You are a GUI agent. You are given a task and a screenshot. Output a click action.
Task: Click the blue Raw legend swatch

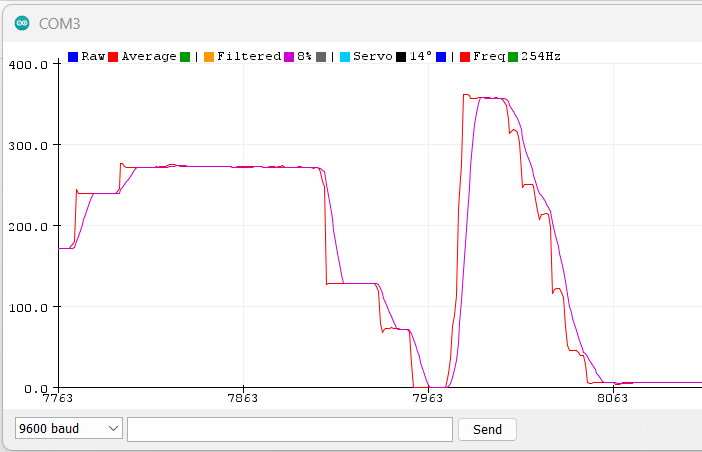pyautogui.click(x=73, y=57)
